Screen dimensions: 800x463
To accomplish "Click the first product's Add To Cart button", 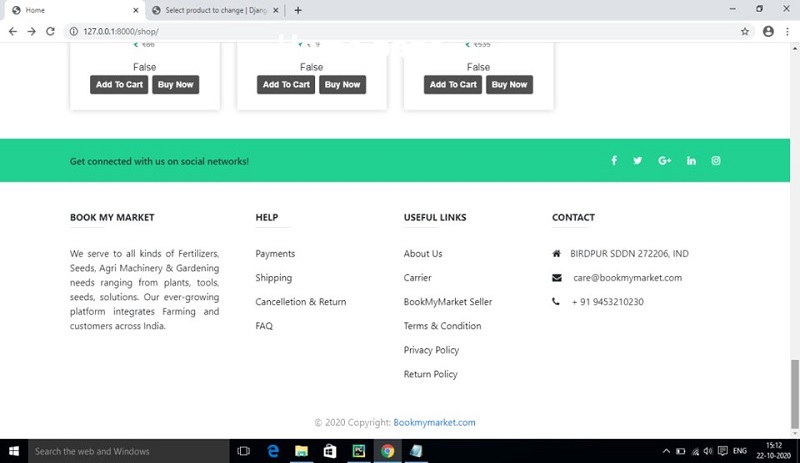I will click(x=119, y=85).
